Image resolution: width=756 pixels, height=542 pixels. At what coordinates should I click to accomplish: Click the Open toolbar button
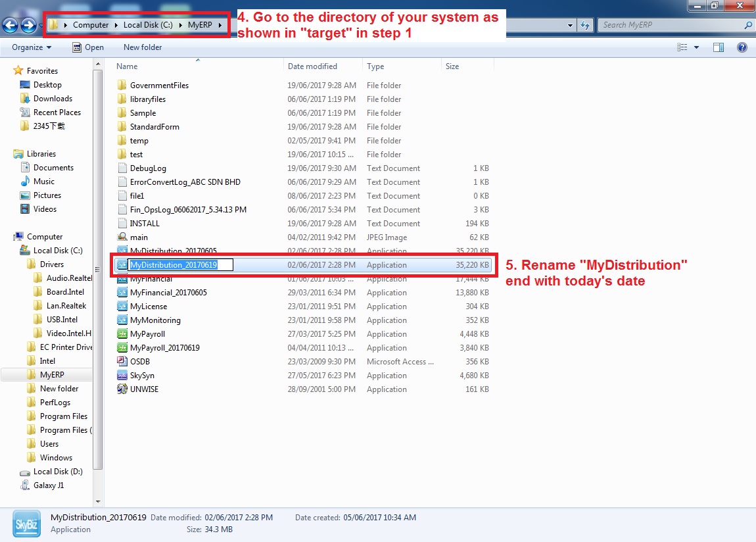point(88,47)
